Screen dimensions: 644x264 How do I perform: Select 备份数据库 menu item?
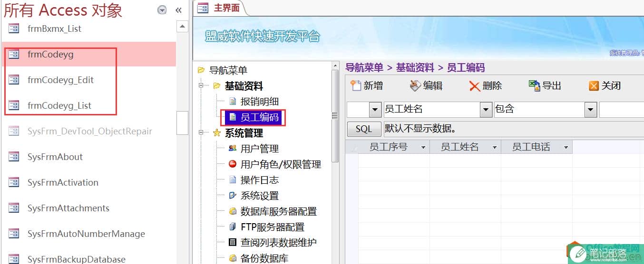[x=264, y=258]
